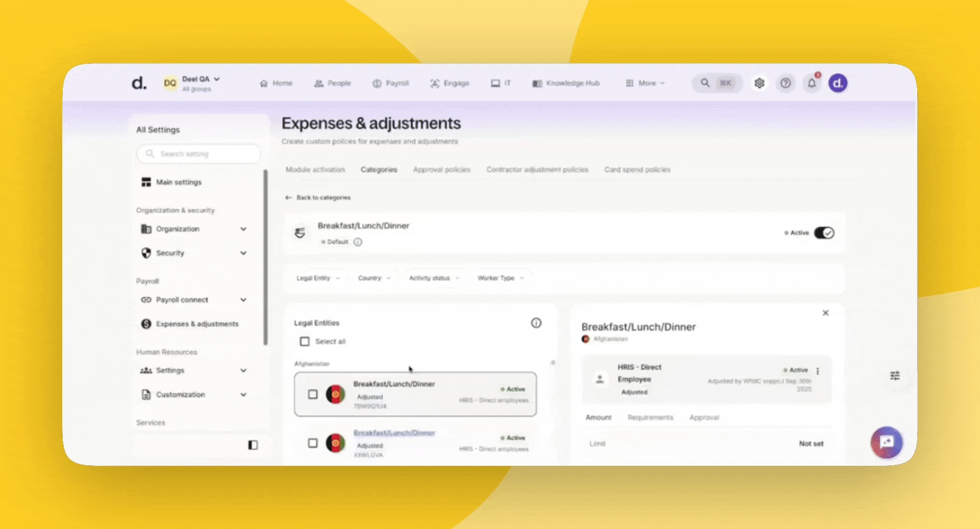
Task: Open the Worker Type filter dropdown
Action: point(500,278)
